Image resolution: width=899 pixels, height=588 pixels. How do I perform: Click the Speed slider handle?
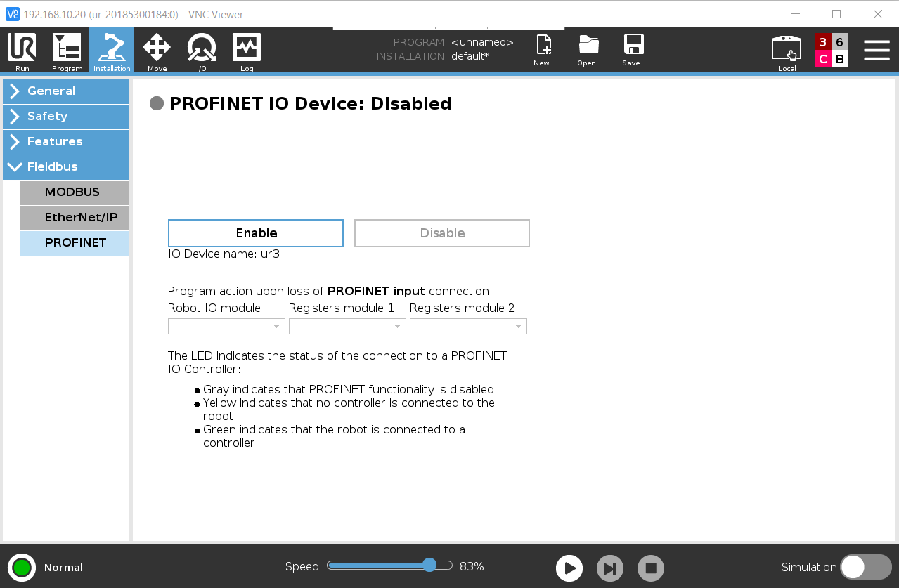point(429,566)
